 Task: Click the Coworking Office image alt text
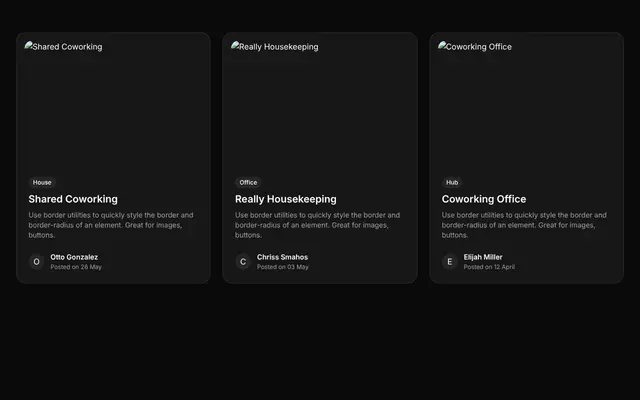pyautogui.click(x=479, y=47)
